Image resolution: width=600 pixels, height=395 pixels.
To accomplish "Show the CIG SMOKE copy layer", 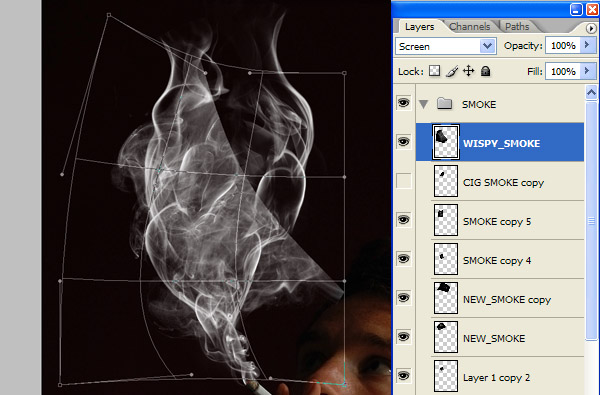I will point(403,181).
